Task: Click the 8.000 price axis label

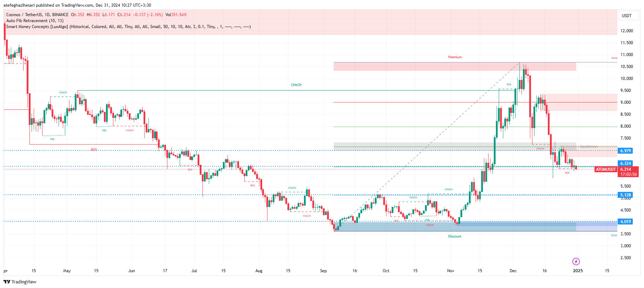Action: click(x=626, y=126)
